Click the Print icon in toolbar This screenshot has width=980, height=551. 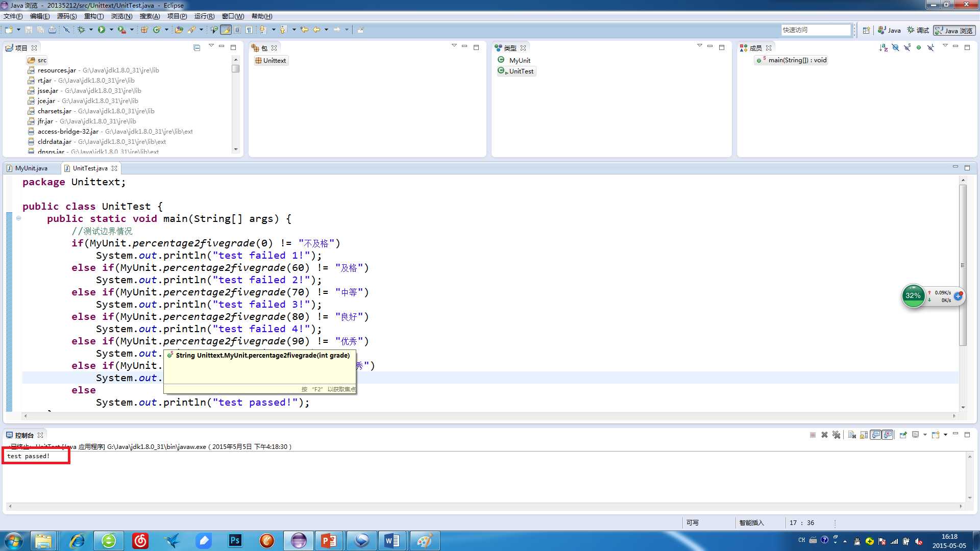click(x=52, y=30)
